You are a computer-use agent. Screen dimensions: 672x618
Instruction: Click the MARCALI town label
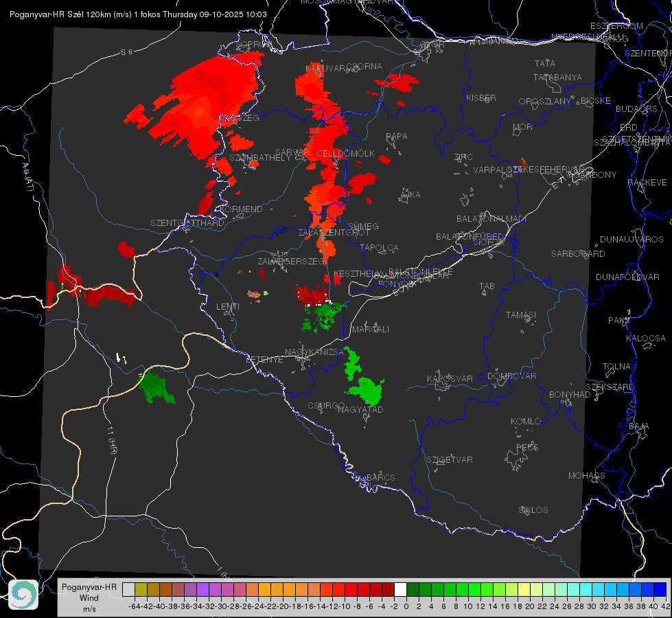[371, 330]
